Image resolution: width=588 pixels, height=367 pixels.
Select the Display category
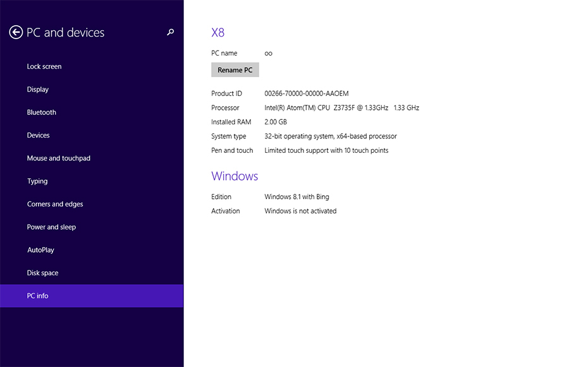(x=38, y=90)
